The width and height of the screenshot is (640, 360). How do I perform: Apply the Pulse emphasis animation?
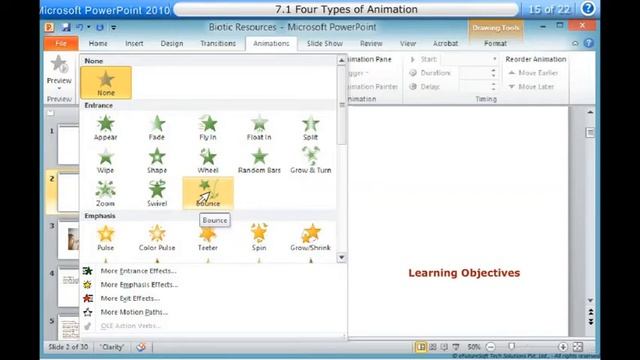[106, 238]
